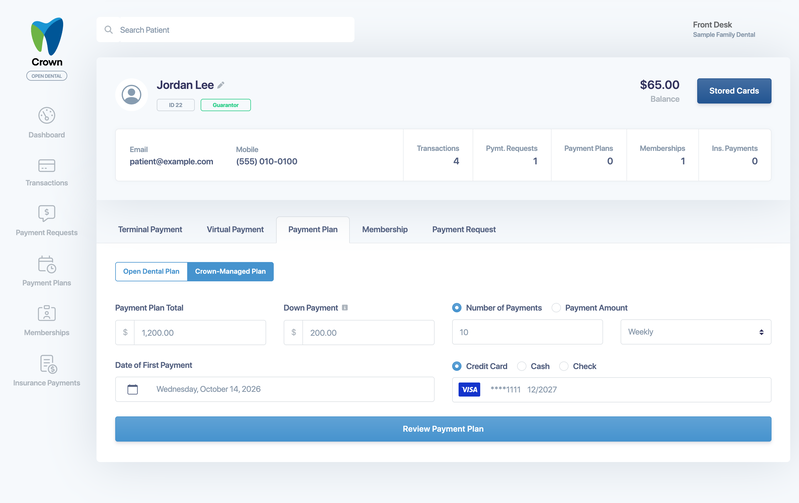799x503 pixels.
Task: Click the Crown tooth logo
Action: click(47, 36)
